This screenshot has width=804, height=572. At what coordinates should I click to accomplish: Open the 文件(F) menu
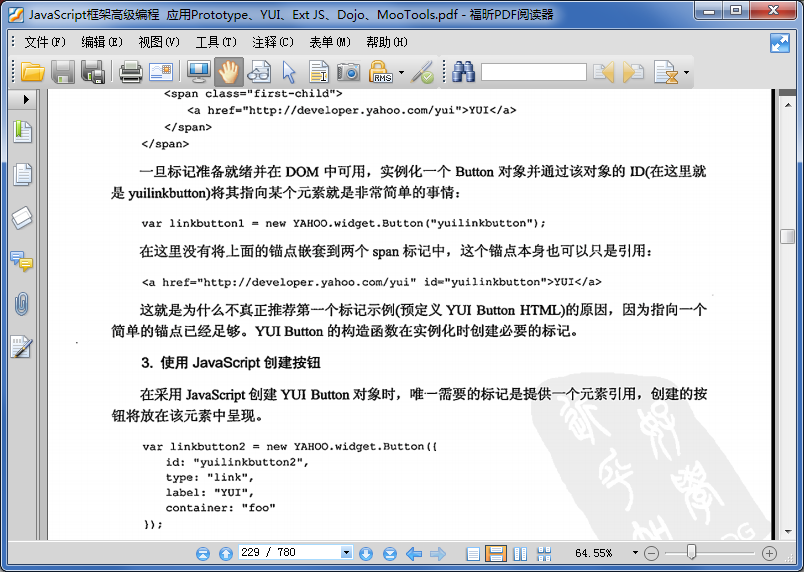[x=45, y=42]
